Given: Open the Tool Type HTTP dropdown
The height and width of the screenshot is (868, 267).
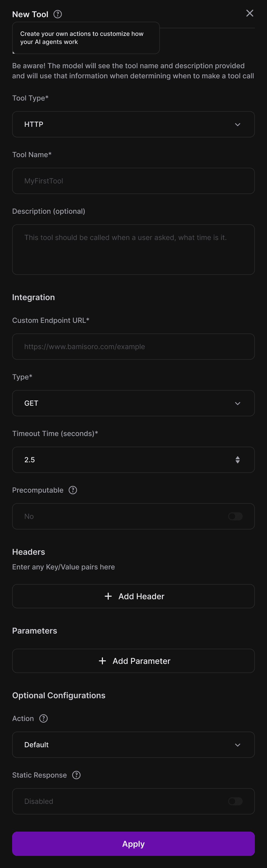Looking at the screenshot, I should click(133, 124).
